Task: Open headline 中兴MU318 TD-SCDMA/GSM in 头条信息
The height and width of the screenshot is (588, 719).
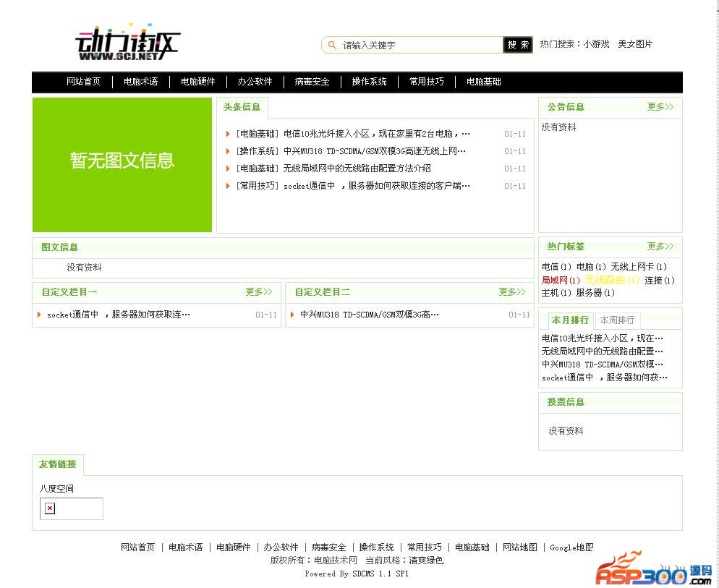Action: pos(375,151)
